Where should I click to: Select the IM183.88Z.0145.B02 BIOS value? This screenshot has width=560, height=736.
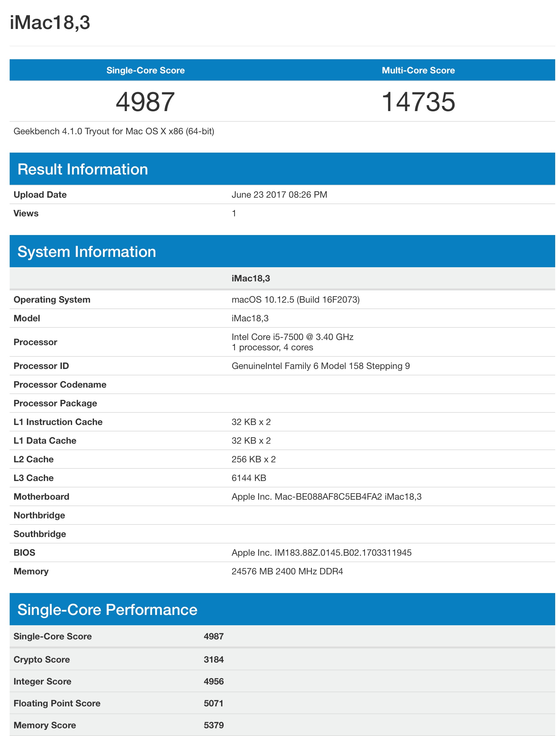pos(322,553)
